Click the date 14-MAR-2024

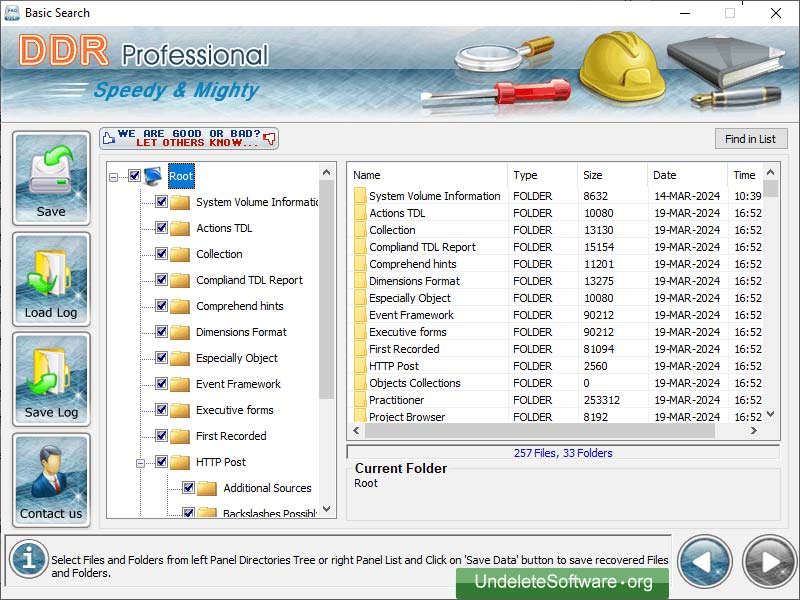coord(687,196)
